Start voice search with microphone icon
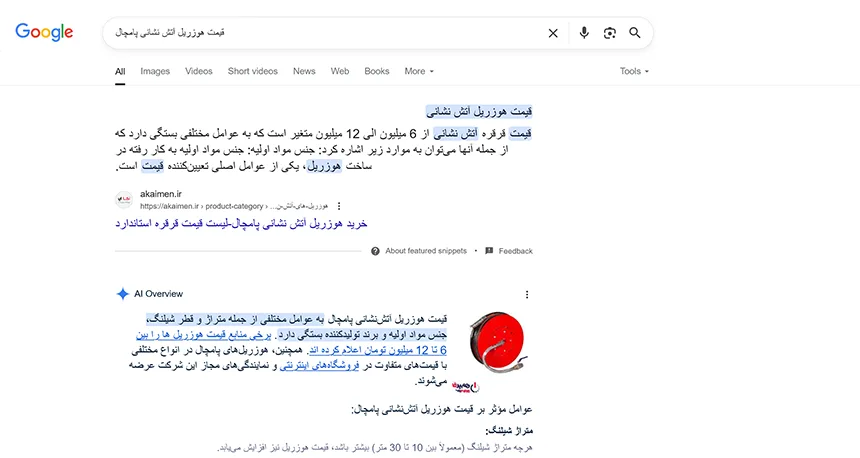The width and height of the screenshot is (860, 458). pyautogui.click(x=584, y=33)
